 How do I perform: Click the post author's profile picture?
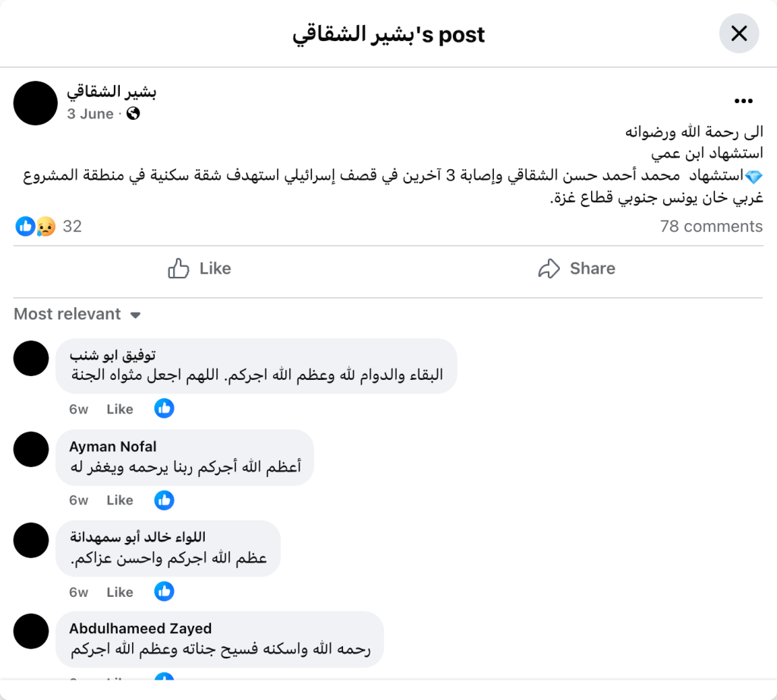36,103
